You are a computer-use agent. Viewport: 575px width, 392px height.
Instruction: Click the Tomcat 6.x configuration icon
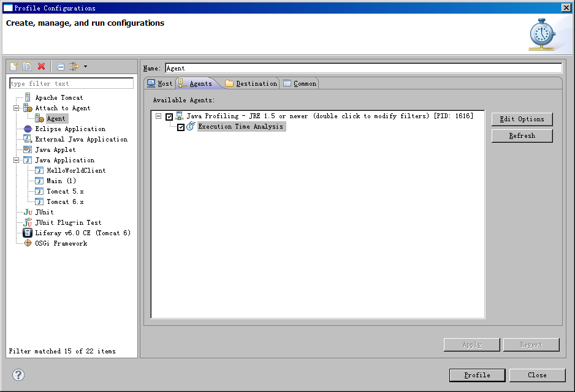coord(39,202)
